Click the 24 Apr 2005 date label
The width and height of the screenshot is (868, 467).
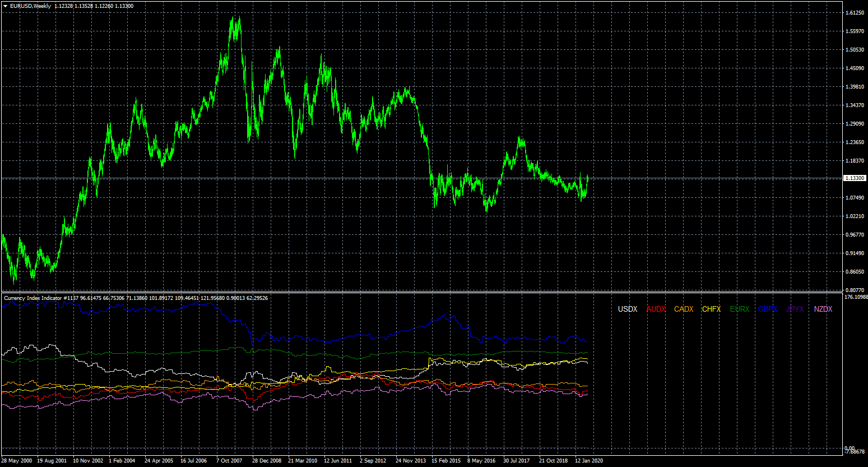tap(159, 461)
